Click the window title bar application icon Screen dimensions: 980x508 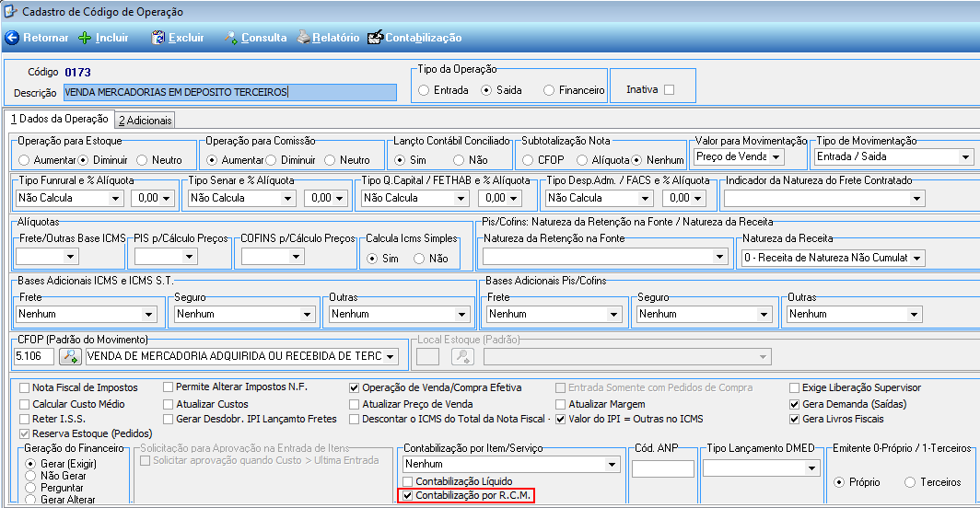(x=11, y=11)
